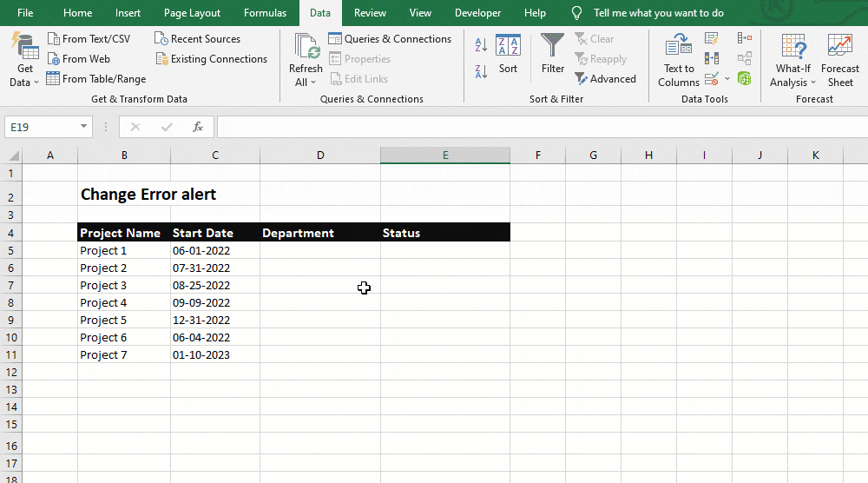Click Advanced in Sort & Filter
The height and width of the screenshot is (483, 868).
(x=605, y=79)
